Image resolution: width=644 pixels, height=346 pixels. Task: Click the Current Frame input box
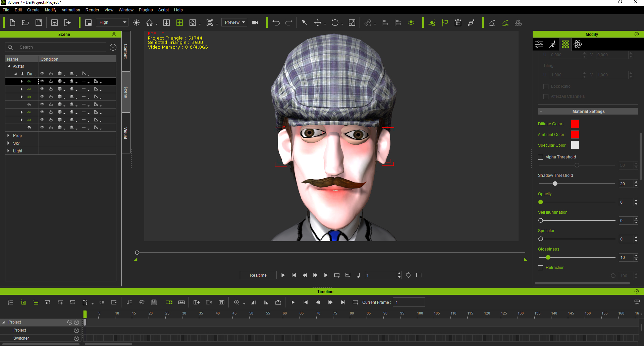409,302
